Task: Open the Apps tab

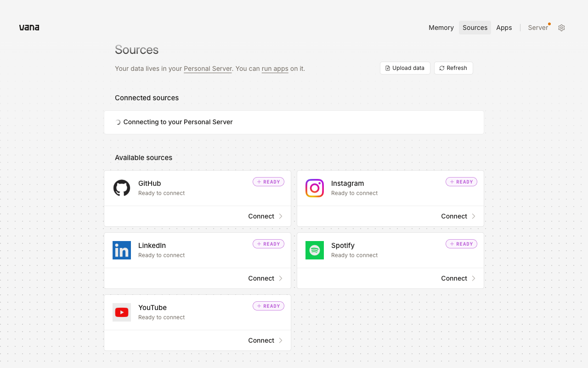Action: 504,28
